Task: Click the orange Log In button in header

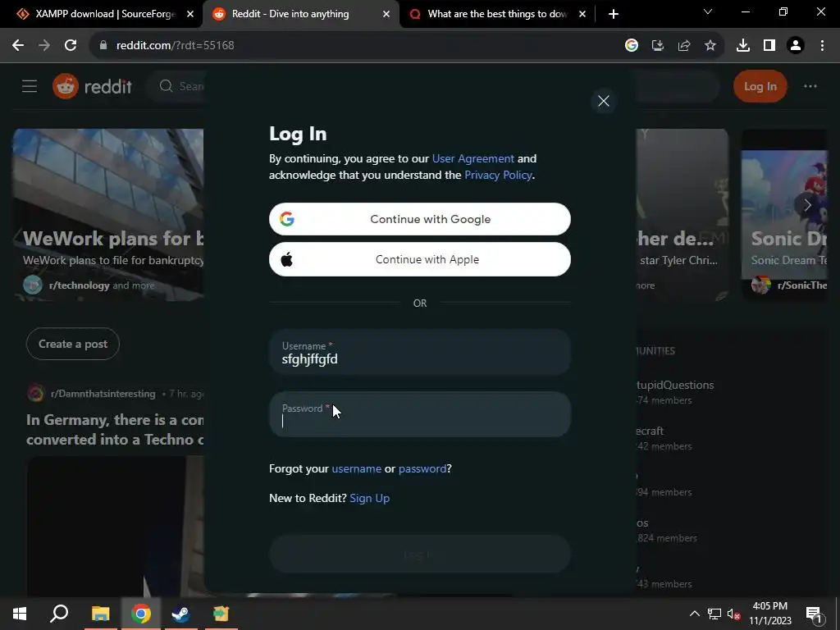Action: pyautogui.click(x=760, y=86)
